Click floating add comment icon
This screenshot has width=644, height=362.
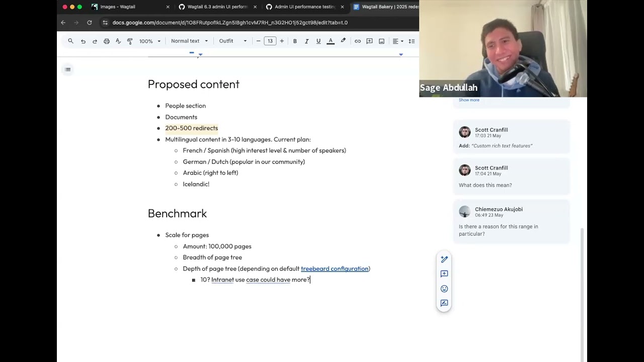444,274
